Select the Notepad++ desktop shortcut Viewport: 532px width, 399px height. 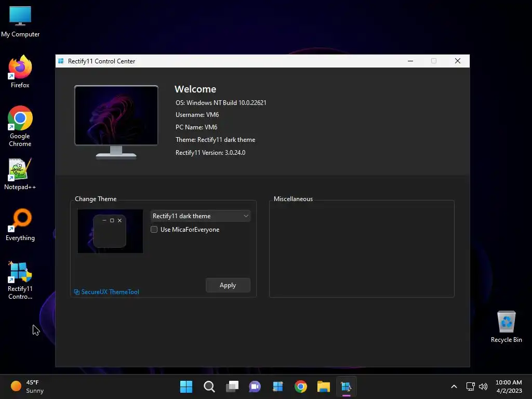(x=20, y=174)
